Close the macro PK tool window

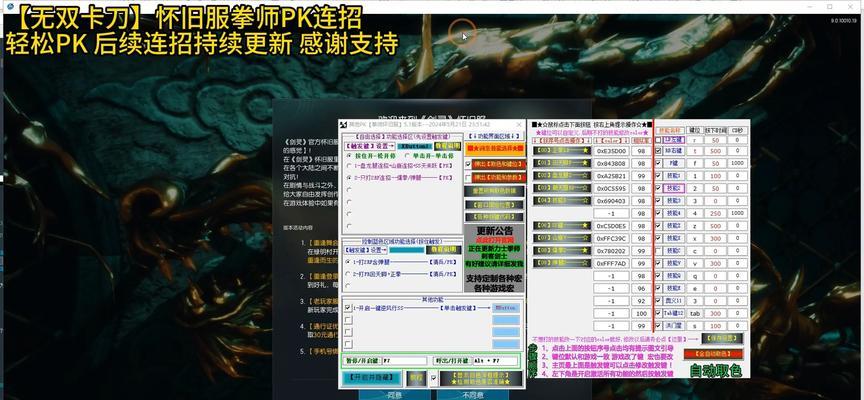517,125
